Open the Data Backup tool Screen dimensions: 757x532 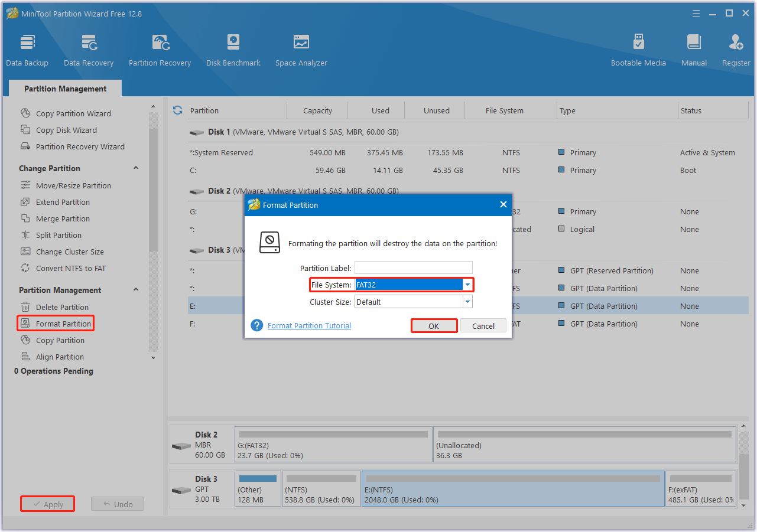point(27,50)
